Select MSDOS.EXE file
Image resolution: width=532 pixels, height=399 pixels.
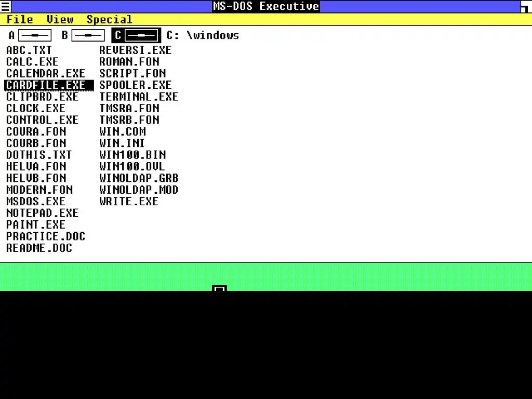tap(36, 201)
